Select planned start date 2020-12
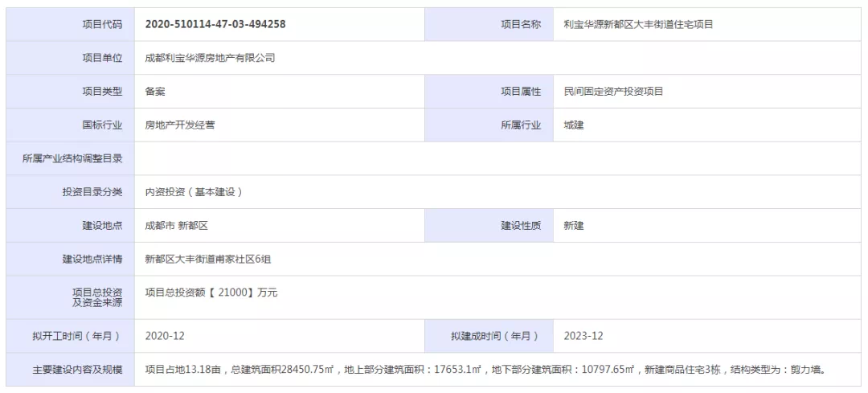868x393 pixels. [165, 336]
